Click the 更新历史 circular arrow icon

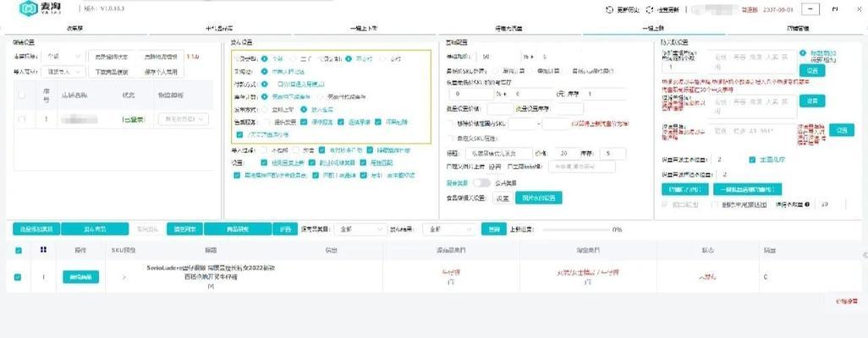click(x=609, y=9)
